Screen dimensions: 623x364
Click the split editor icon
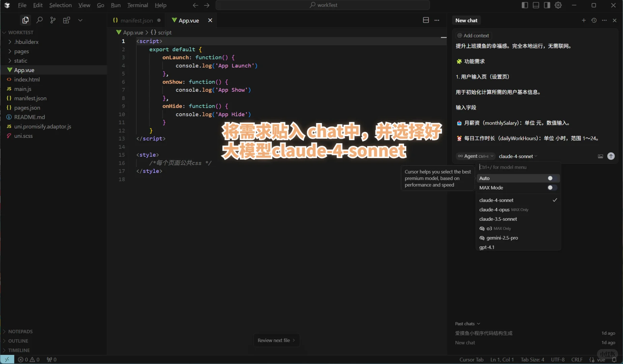coord(425,20)
